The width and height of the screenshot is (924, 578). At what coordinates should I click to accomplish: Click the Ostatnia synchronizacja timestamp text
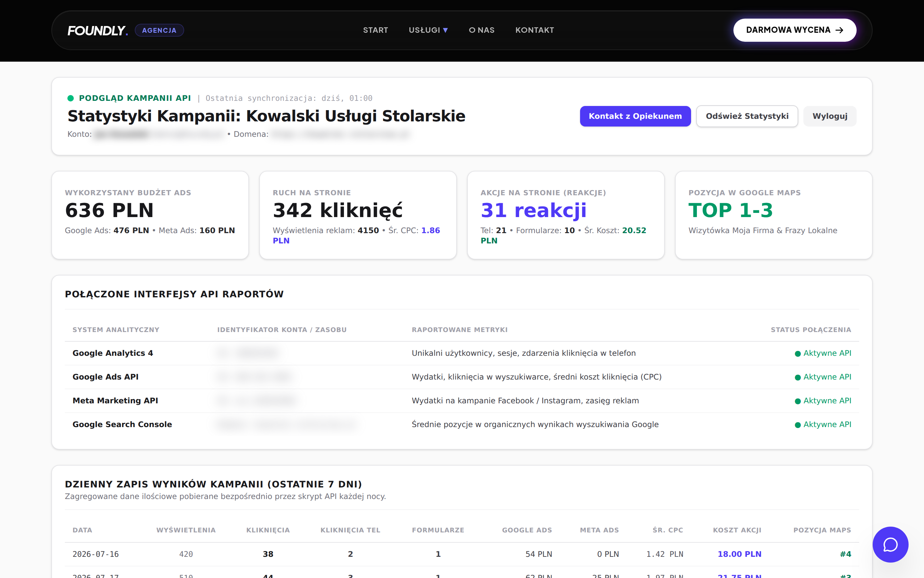pyautogui.click(x=289, y=98)
